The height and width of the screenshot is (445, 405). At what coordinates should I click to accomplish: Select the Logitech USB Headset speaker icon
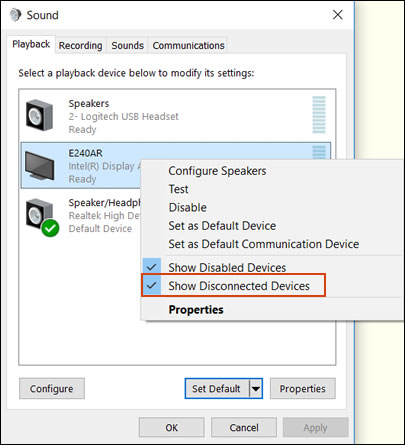[39, 115]
